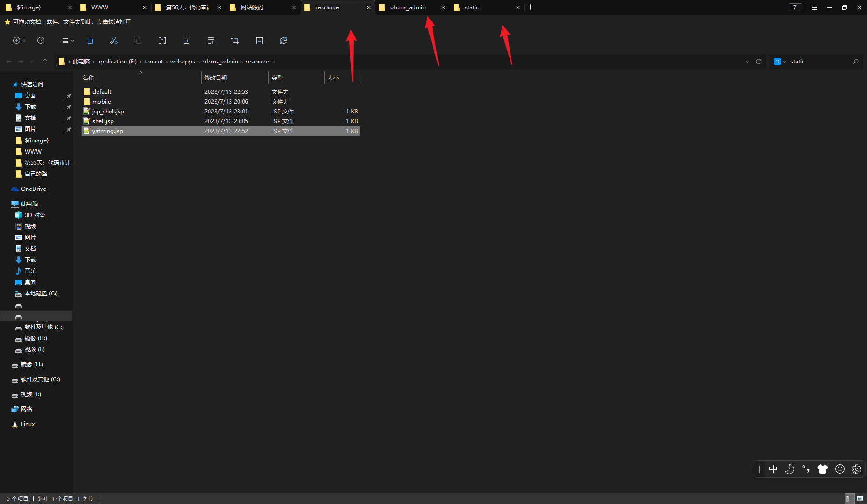Switch to the static tab
This screenshot has width=867, height=504.
click(471, 7)
